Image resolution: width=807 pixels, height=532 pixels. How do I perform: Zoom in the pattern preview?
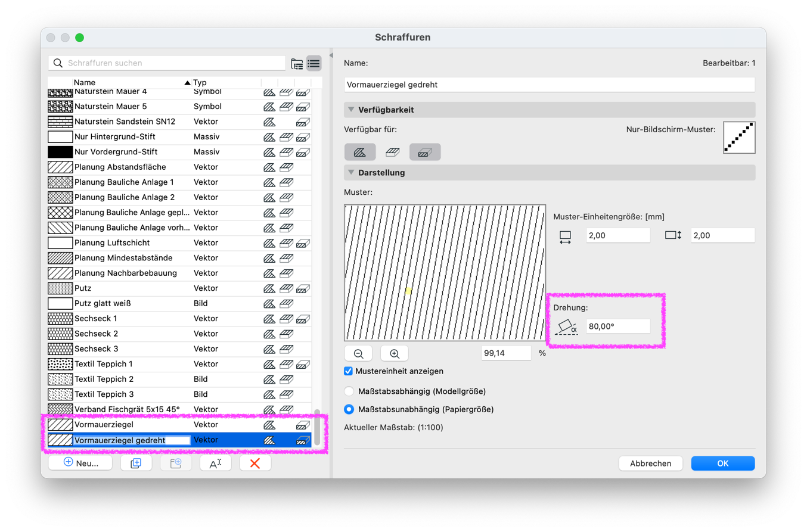[394, 353]
